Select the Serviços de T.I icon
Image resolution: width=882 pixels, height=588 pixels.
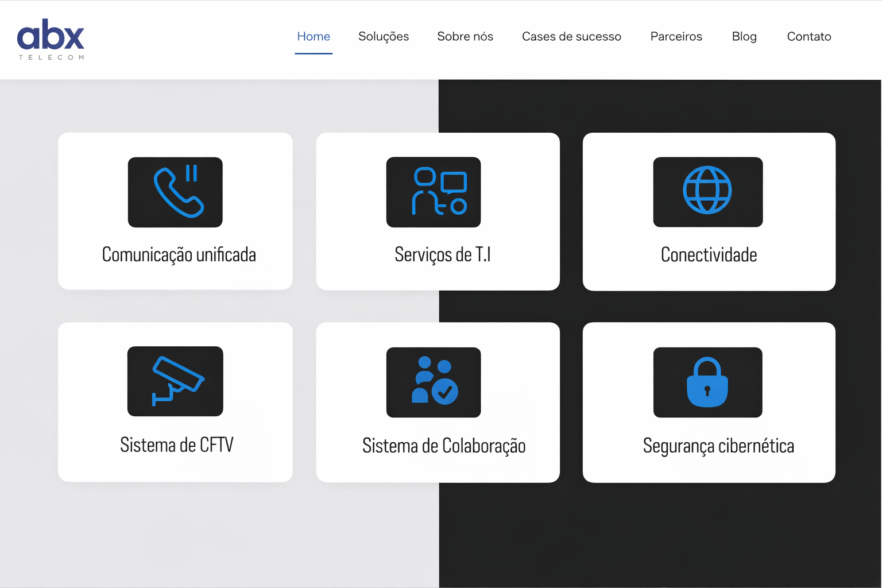(x=433, y=192)
